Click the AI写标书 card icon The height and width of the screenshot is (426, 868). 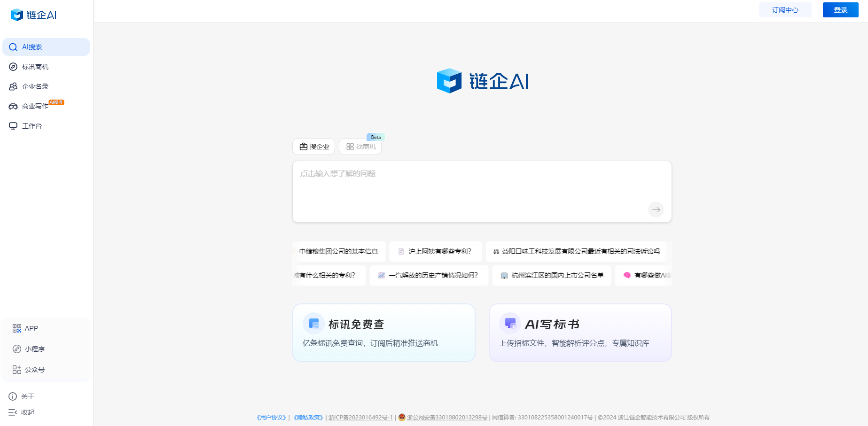point(510,324)
